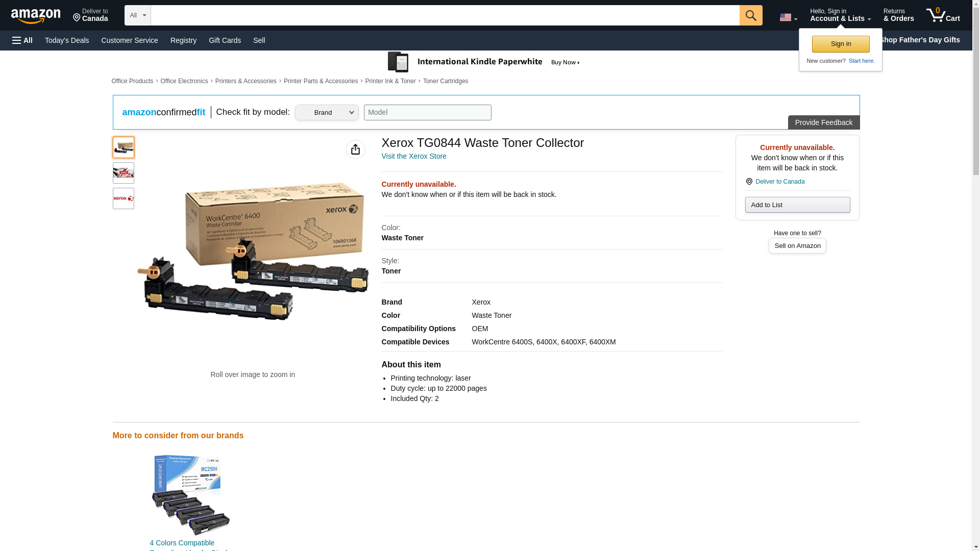The width and height of the screenshot is (980, 551).
Task: Expand the search category All dropdown
Action: pos(137,15)
